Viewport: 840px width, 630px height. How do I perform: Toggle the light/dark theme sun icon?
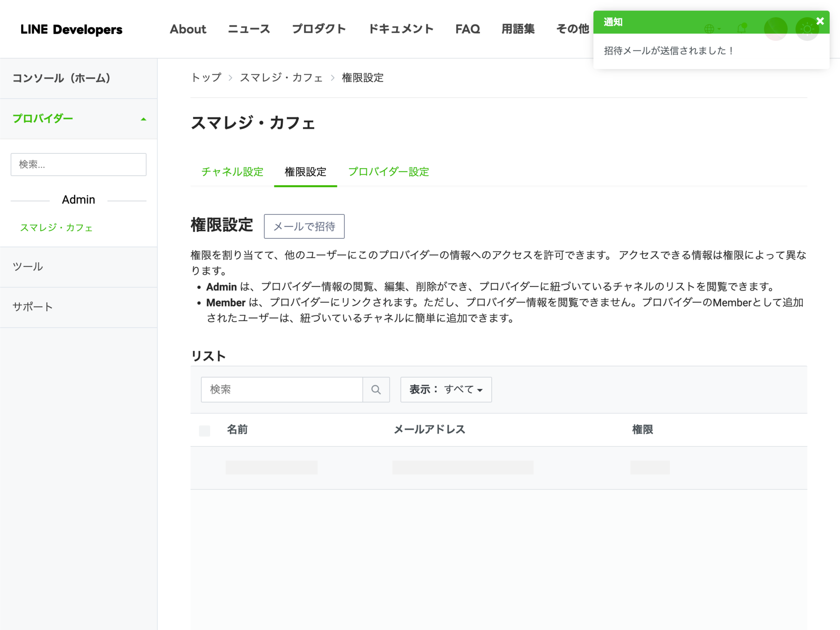(x=807, y=29)
